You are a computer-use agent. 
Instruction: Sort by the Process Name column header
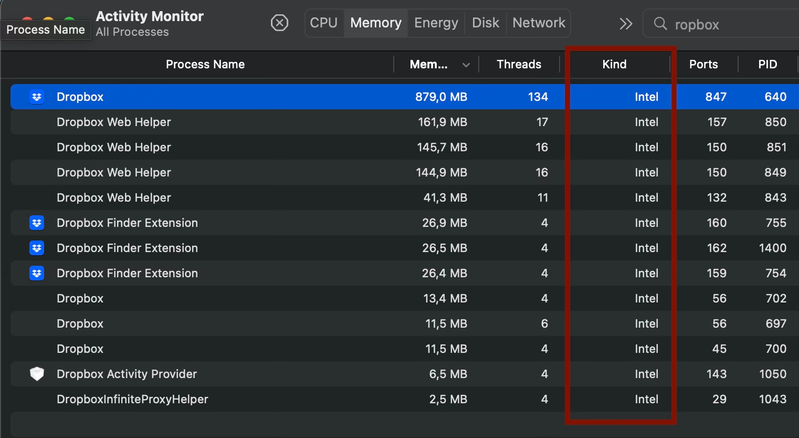[205, 64]
